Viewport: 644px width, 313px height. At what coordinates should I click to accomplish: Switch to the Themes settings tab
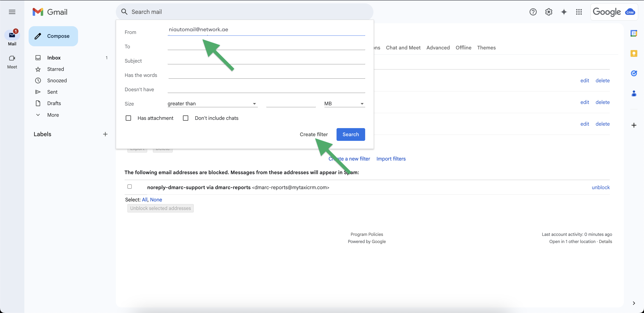486,47
